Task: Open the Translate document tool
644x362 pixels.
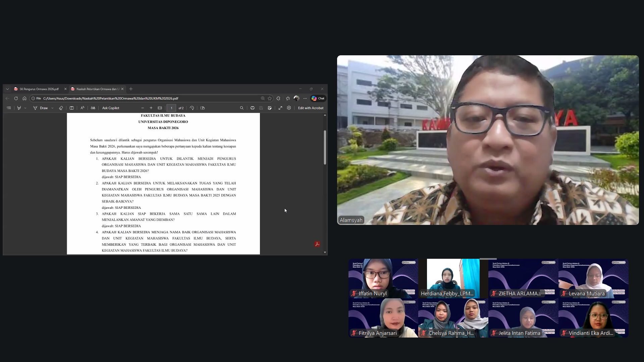Action: tap(93, 108)
